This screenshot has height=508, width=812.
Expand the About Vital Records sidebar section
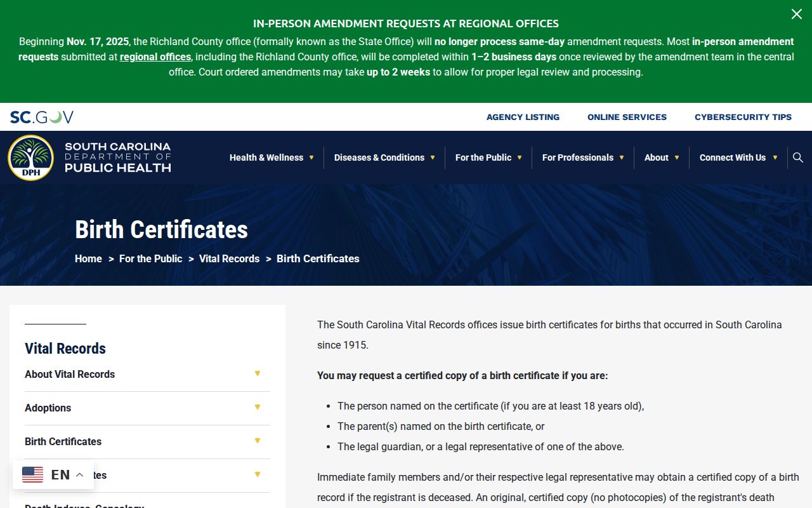(x=258, y=373)
